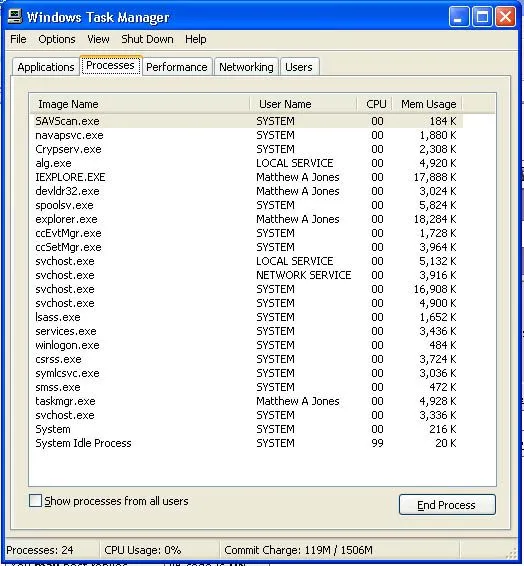The image size is (524, 566).
Task: Click LOCAL SERVICE user beside alg.exe
Action: [294, 163]
